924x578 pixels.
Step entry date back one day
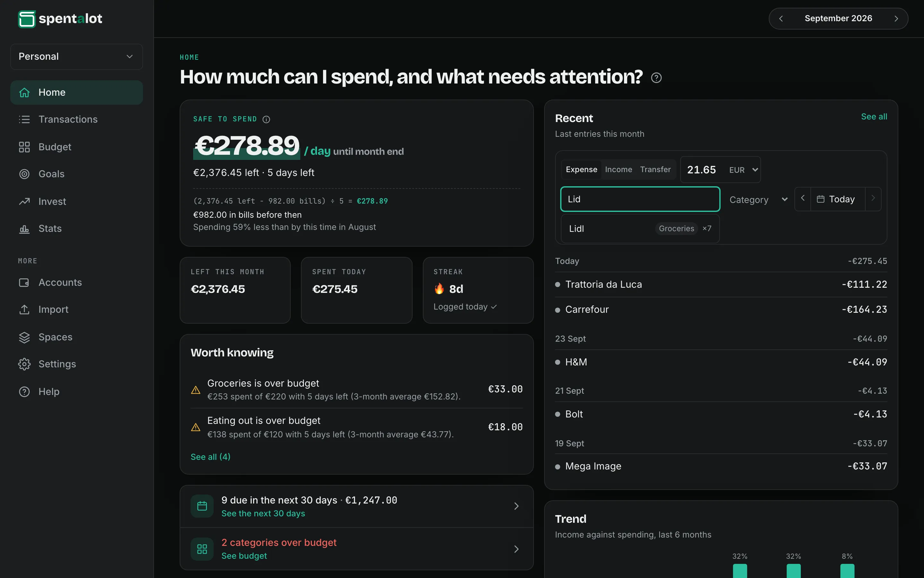[x=803, y=198]
